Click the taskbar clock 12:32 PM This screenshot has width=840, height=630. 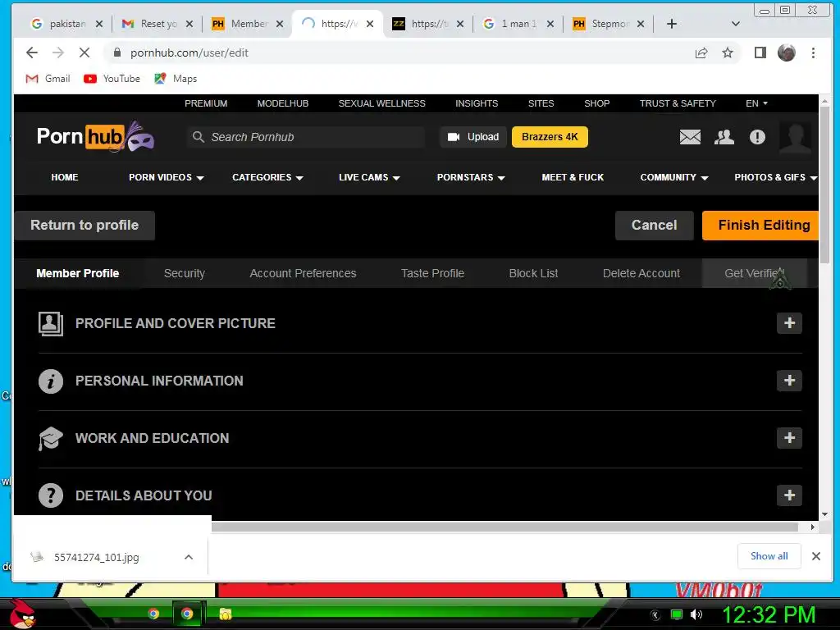[x=769, y=614]
